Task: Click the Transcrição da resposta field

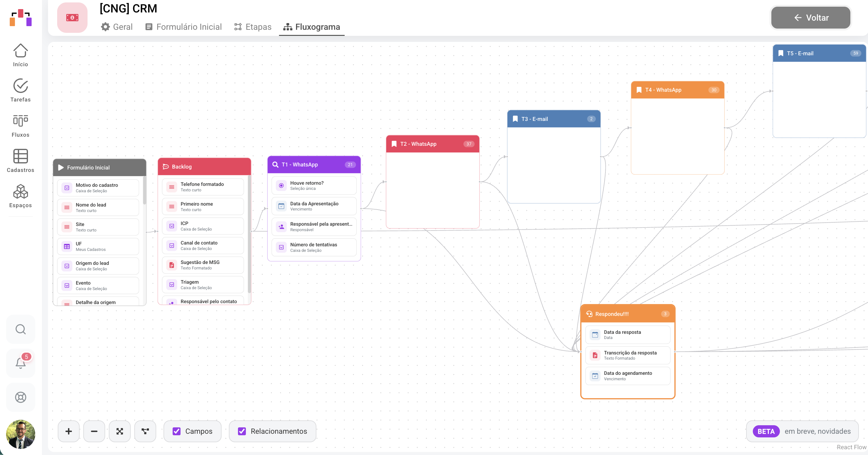Action: (628, 355)
